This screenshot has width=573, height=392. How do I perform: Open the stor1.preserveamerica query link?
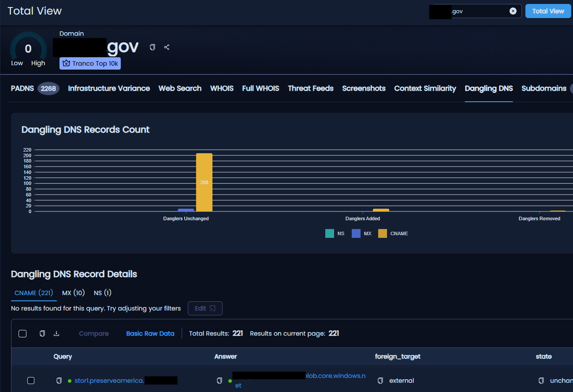coord(109,381)
